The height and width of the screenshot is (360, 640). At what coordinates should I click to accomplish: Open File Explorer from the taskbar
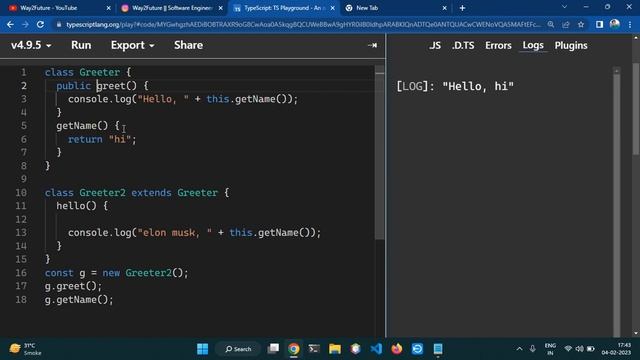pyautogui.click(x=335, y=349)
